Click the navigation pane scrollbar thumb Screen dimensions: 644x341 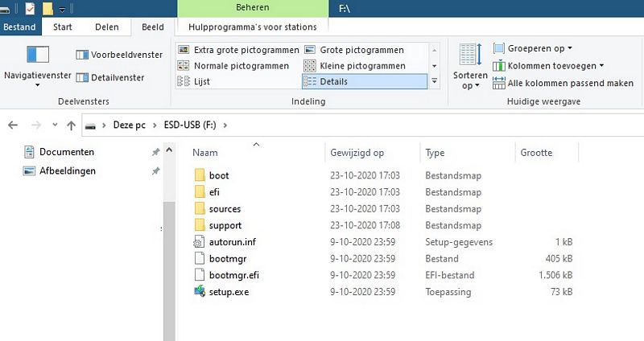pos(169,271)
